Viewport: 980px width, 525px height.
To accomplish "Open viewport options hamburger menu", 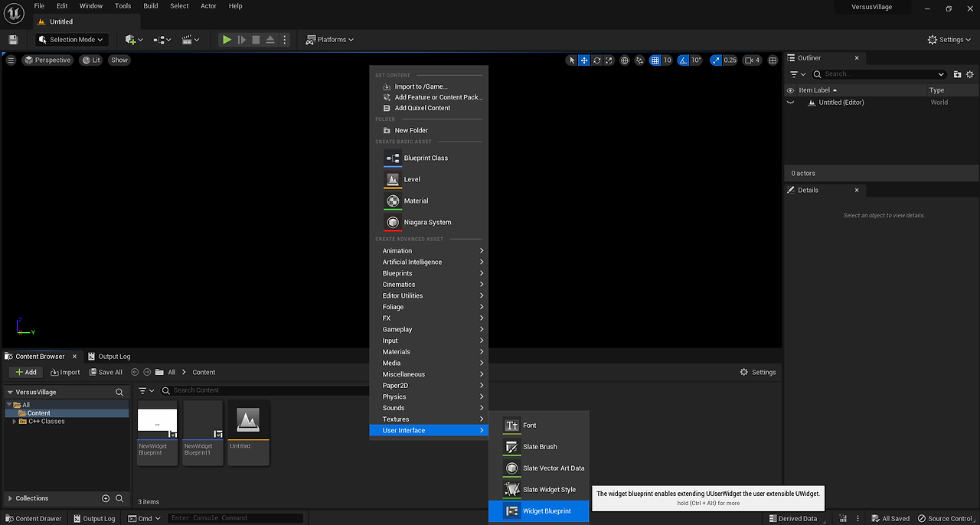I will (x=11, y=60).
